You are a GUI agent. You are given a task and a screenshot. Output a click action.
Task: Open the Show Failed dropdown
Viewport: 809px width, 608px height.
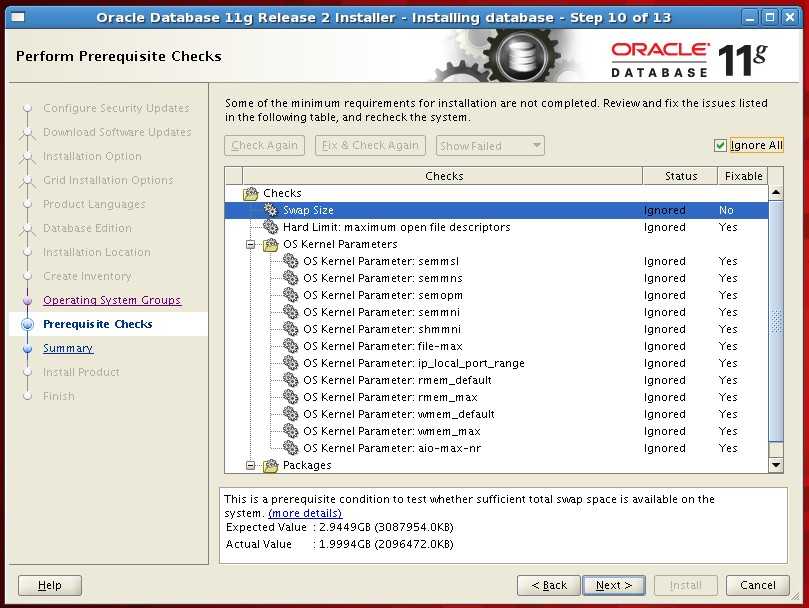click(490, 146)
